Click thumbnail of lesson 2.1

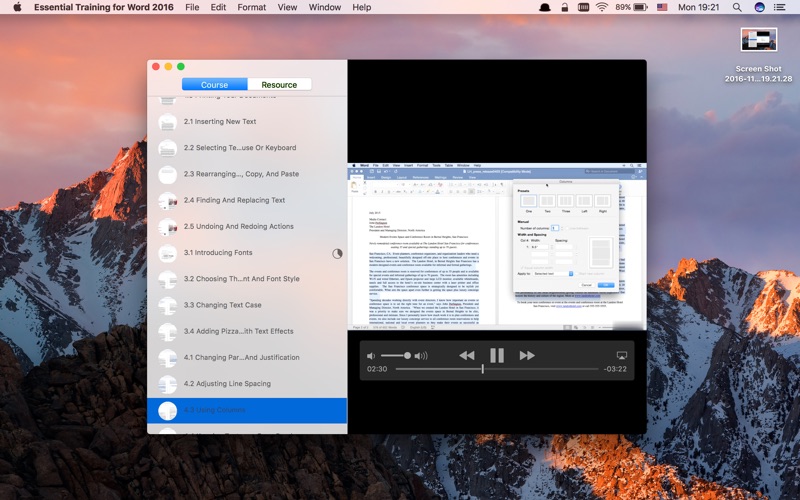[167, 122]
